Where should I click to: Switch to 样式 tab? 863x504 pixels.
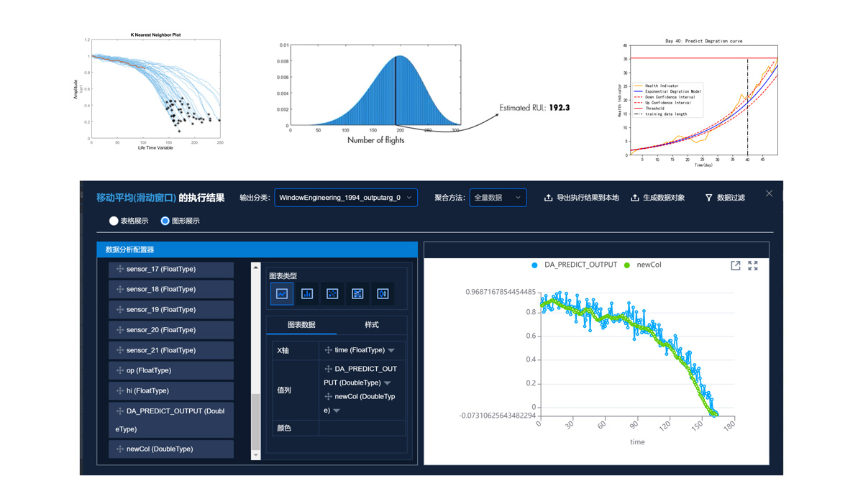click(x=371, y=325)
